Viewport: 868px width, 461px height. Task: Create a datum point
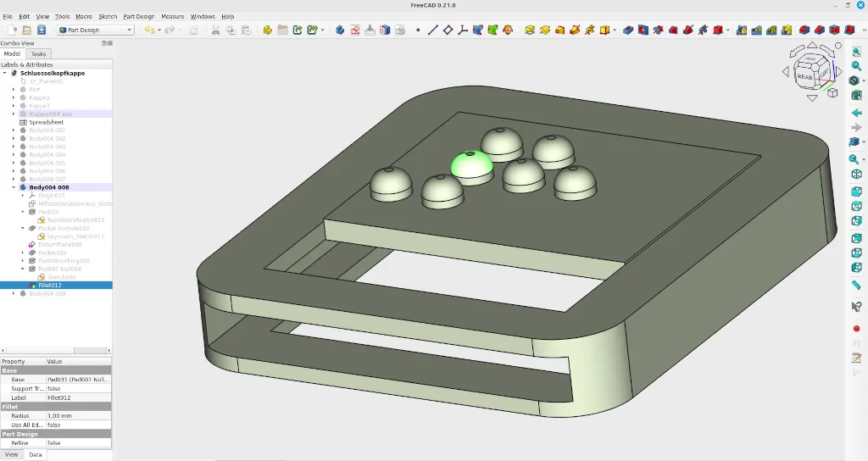418,30
